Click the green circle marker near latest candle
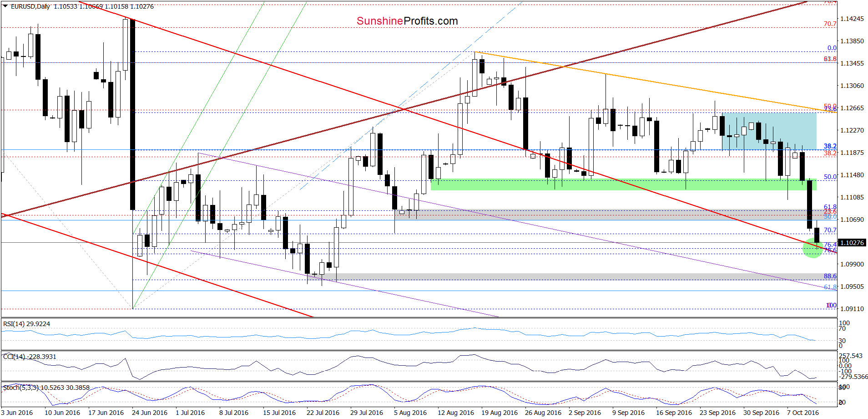Viewport: 868px width, 419px height. pyautogui.click(x=813, y=248)
